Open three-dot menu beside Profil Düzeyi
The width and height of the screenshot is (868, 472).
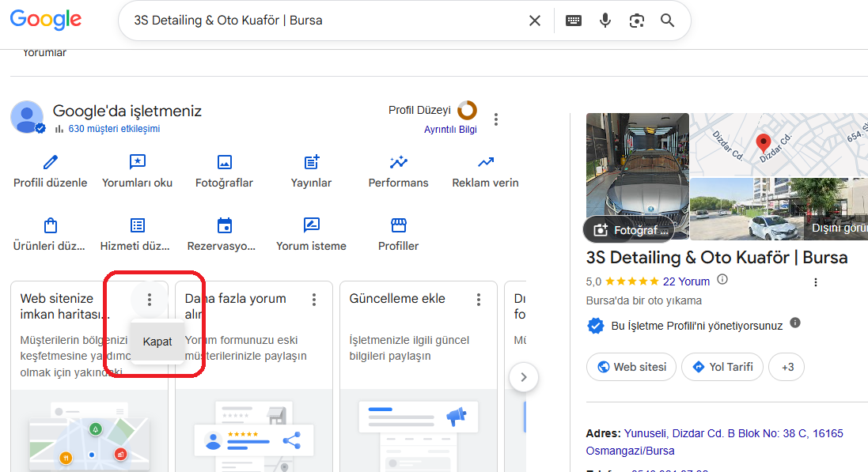tap(496, 119)
